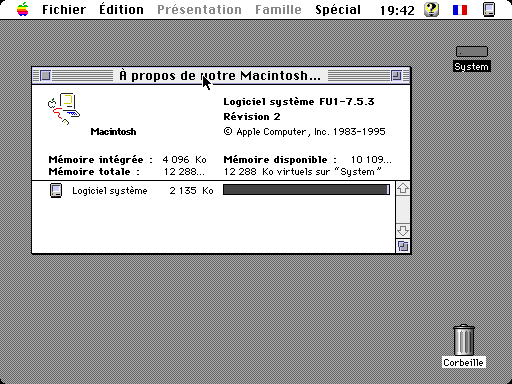Viewport: 512px width, 384px height.
Task: Click the "Mémoire intégrée" label
Action: pyautogui.click(x=101, y=160)
